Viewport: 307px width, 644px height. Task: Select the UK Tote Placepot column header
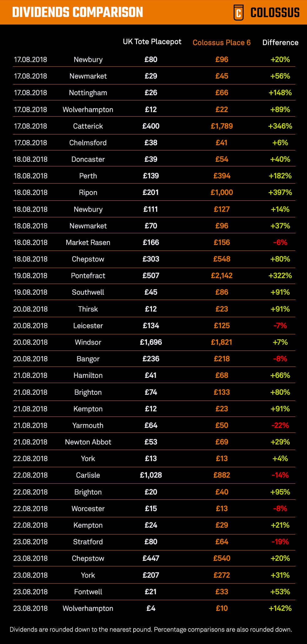pyautogui.click(x=152, y=42)
